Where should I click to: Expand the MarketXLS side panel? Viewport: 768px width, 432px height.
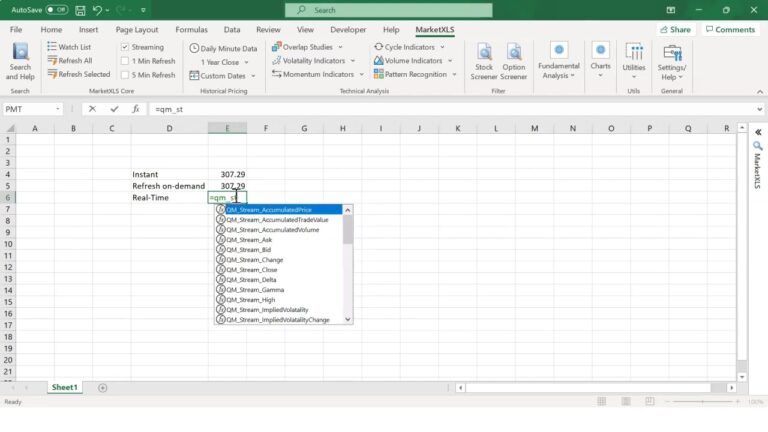pyautogui.click(x=758, y=132)
